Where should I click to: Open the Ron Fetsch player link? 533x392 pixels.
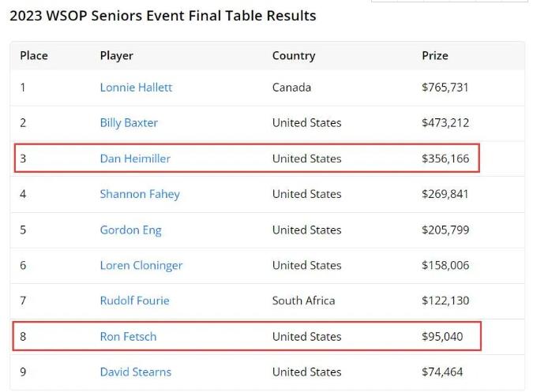(128, 337)
